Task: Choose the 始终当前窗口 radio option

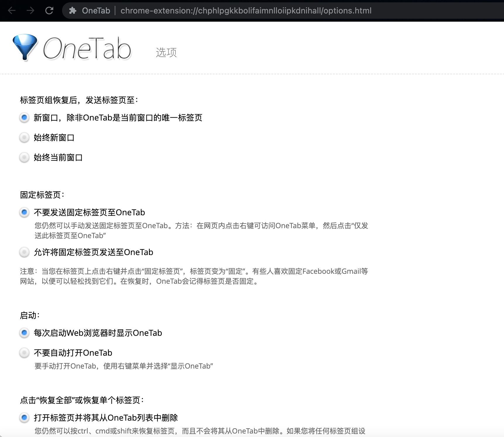Action: 24,157
